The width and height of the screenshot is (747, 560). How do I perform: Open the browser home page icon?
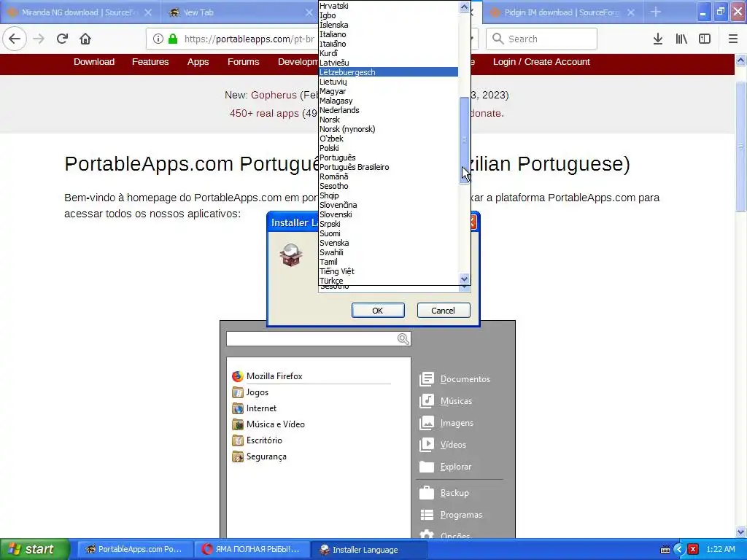(x=85, y=39)
